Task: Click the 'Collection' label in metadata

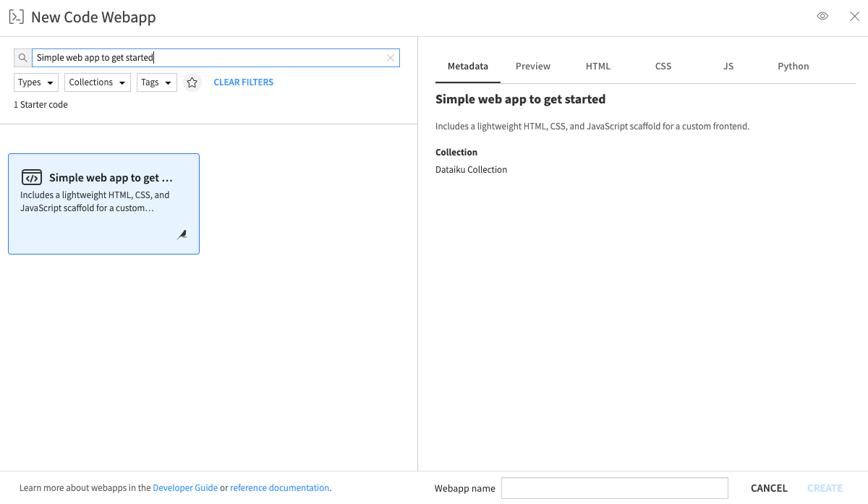Action: (x=456, y=153)
